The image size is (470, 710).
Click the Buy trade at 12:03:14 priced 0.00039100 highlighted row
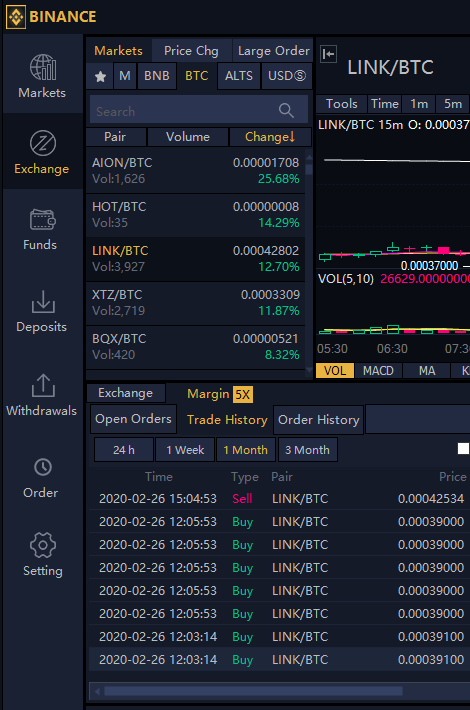pos(279,659)
